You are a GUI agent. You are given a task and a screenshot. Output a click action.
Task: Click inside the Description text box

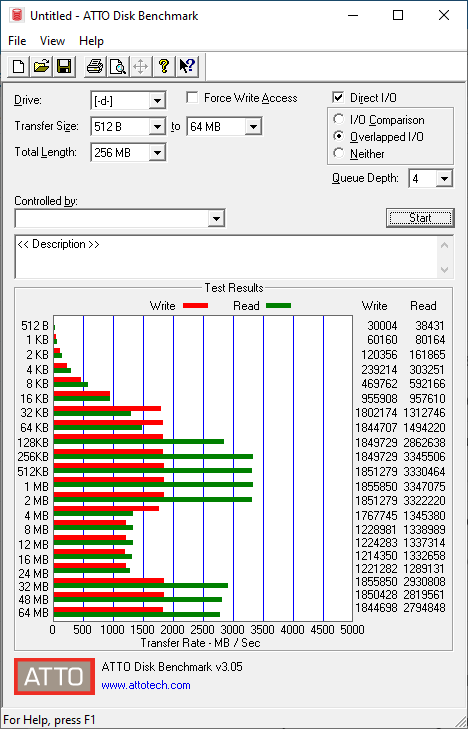point(227,257)
